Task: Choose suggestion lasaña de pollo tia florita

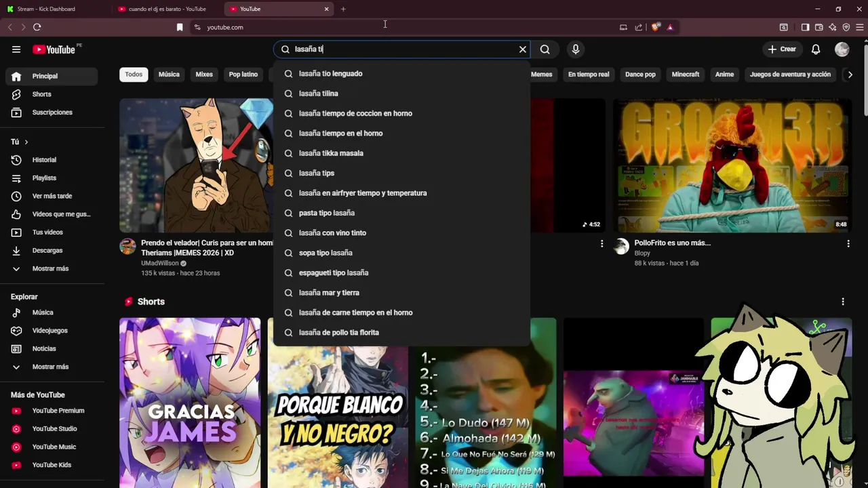Action: [x=401, y=333]
